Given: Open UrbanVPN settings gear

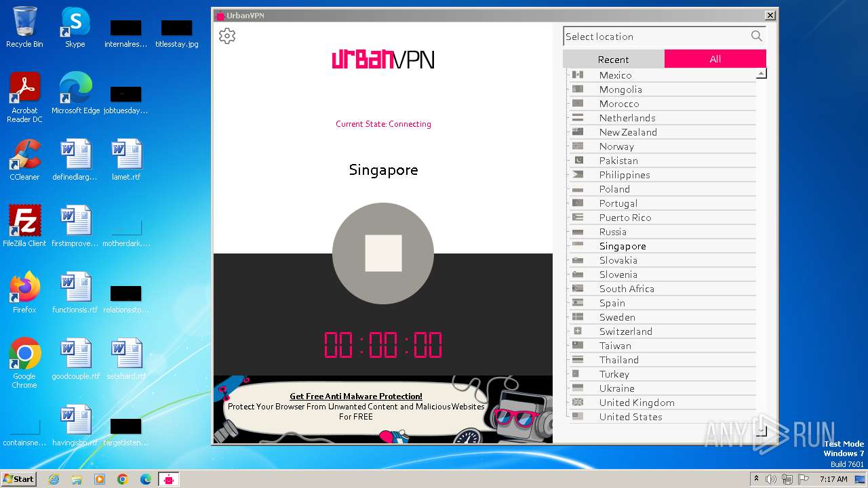Looking at the screenshot, I should [x=227, y=36].
